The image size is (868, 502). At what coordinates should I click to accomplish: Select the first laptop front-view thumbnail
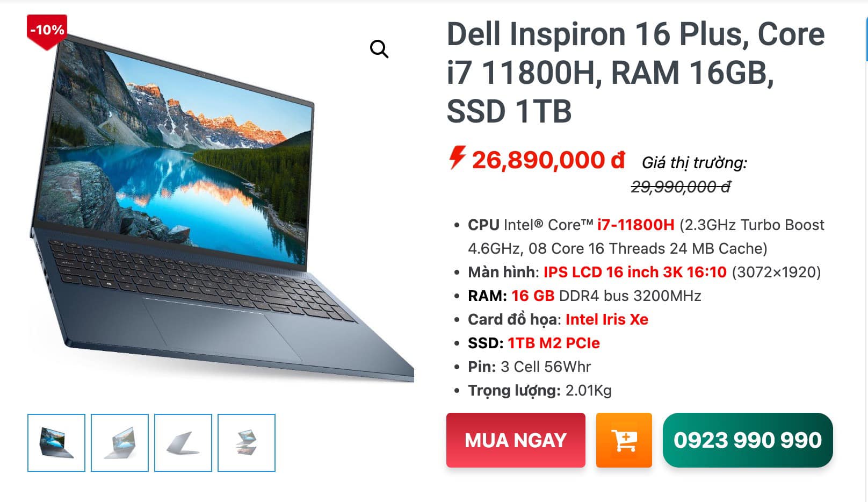click(56, 443)
